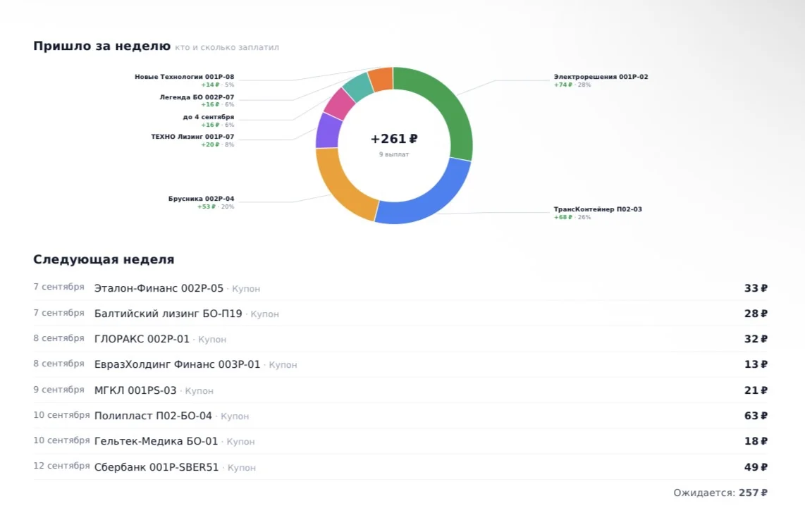Click the 28 ₽ amount
This screenshot has height=532, width=805.
tap(756, 314)
